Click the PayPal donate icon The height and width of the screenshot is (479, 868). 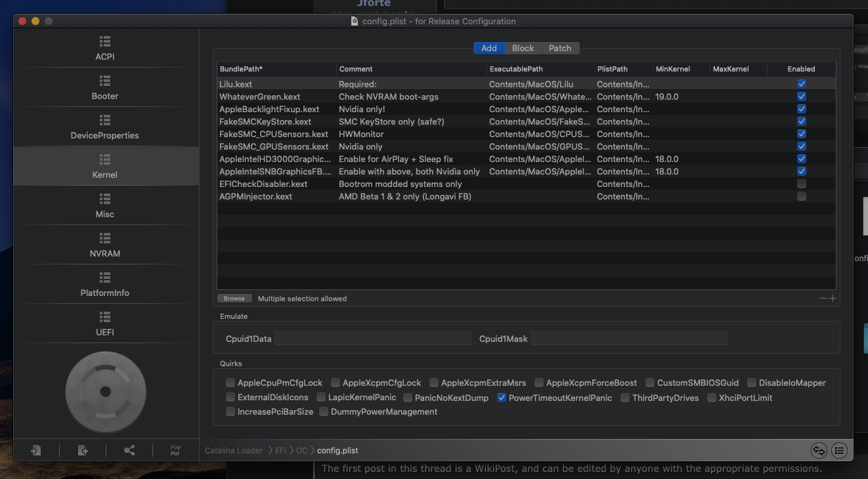[175, 450]
